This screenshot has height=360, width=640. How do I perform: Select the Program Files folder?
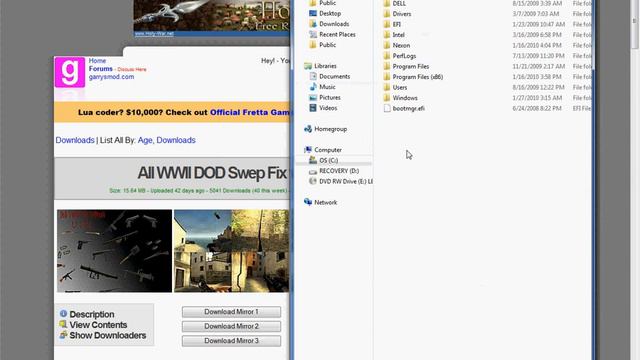coord(411,66)
